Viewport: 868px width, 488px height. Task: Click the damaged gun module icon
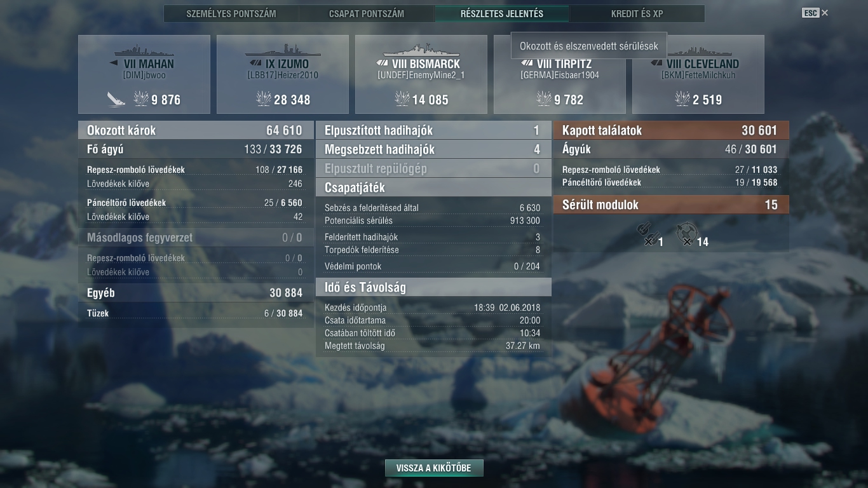pyautogui.click(x=648, y=233)
